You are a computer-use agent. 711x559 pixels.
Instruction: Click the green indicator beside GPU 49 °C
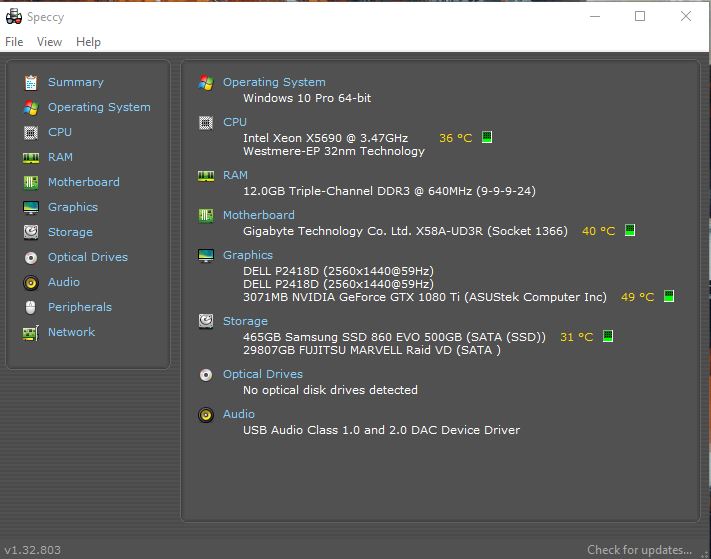click(x=668, y=296)
